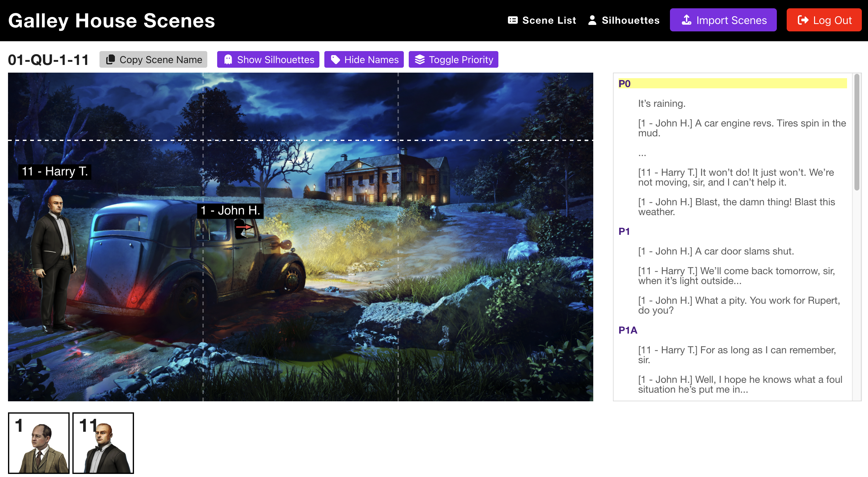Click line "Well, I hope he knows what a foul"
This screenshot has height=477, width=868.
(740, 384)
